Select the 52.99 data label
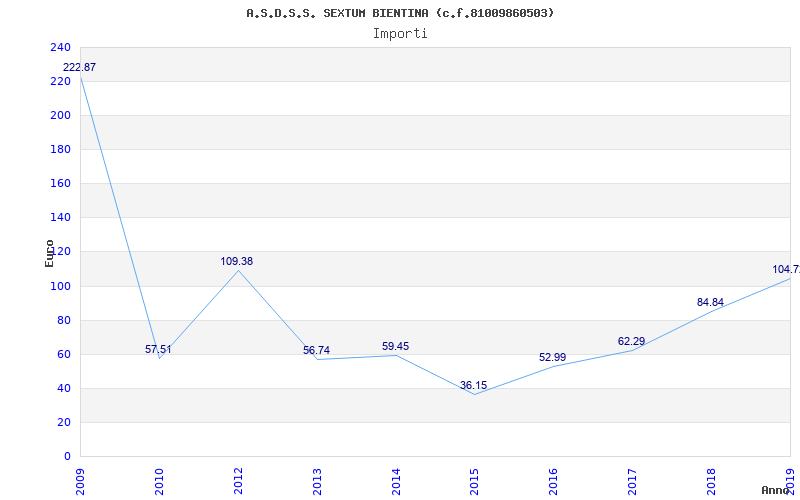The image size is (800, 500). 553,357
